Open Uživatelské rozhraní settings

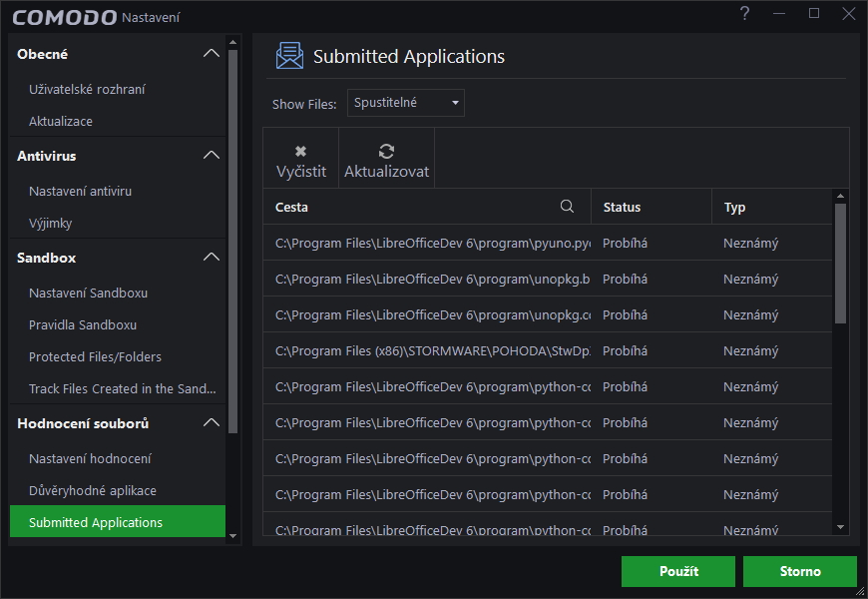87,89
